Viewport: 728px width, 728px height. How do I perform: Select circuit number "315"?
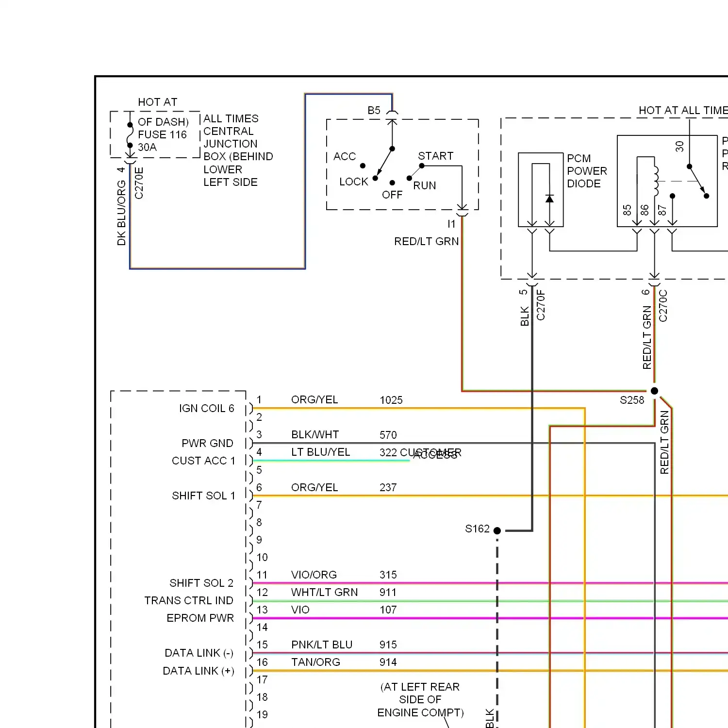388,575
